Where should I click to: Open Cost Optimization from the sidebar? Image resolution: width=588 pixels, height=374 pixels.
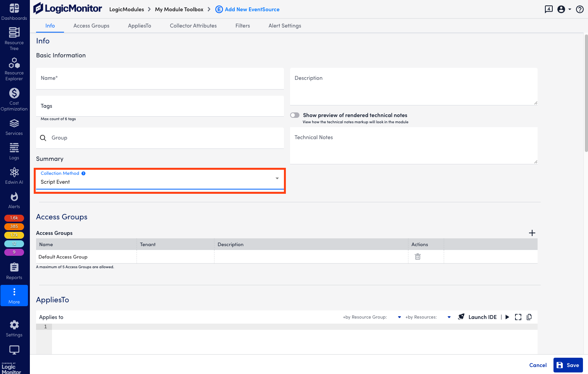14,93
